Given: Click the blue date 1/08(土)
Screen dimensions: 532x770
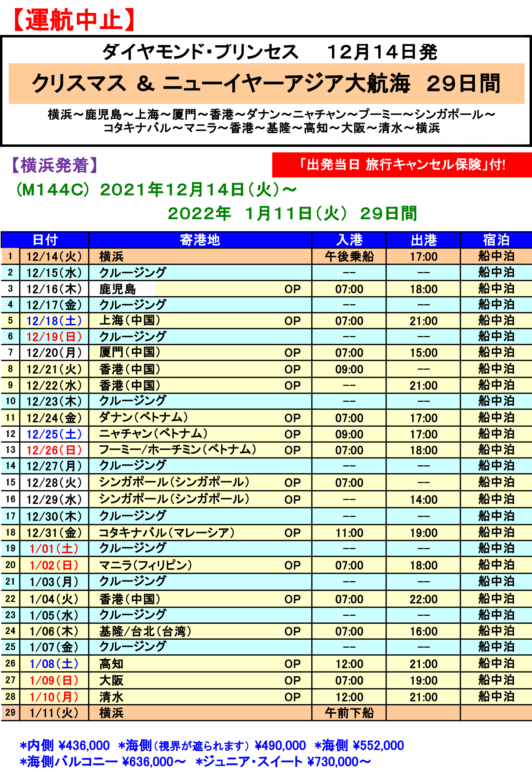Looking at the screenshot, I should click(54, 664).
